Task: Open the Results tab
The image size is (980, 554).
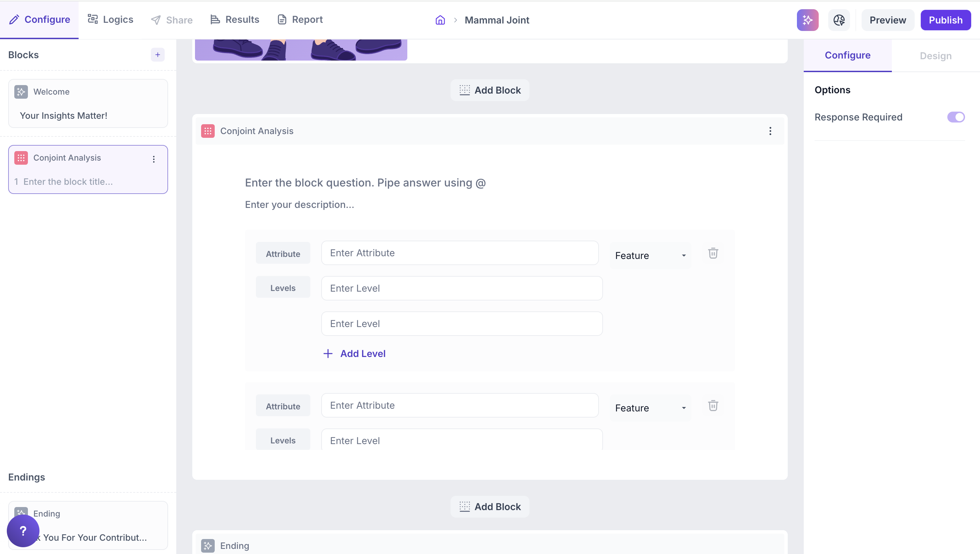Action: tap(235, 20)
